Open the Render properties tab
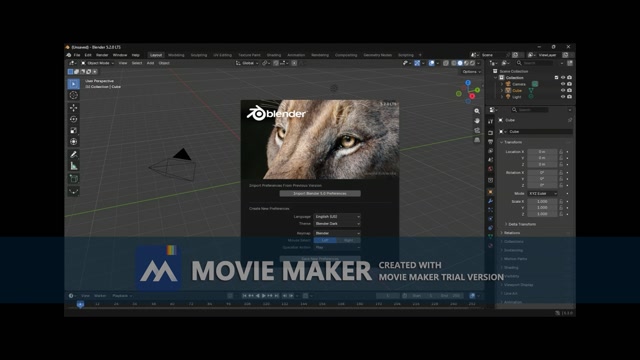 coord(490,133)
